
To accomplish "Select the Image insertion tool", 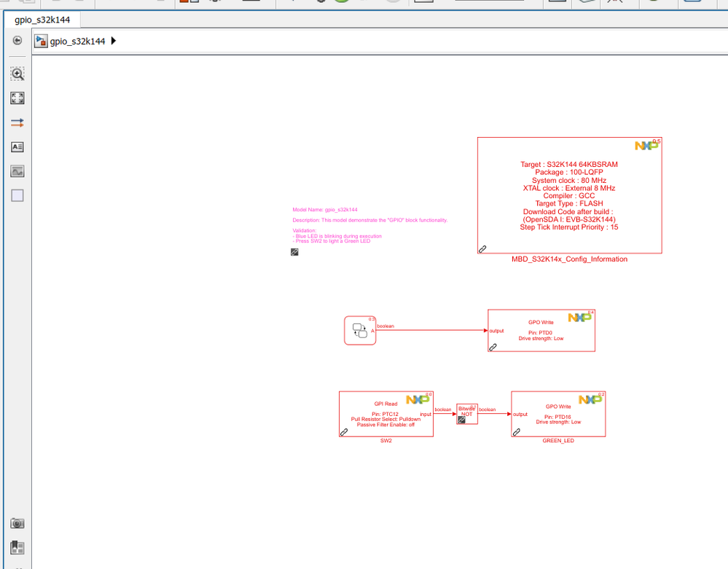I will (x=17, y=171).
